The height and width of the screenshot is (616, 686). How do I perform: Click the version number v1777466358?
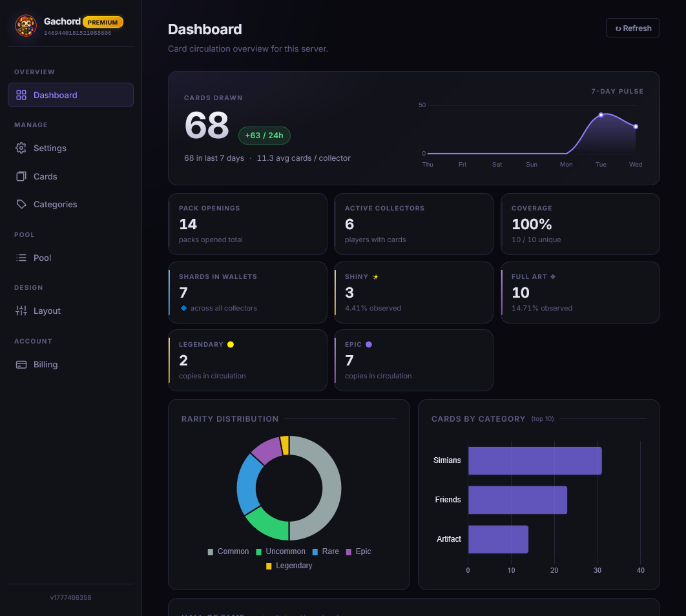(x=70, y=597)
